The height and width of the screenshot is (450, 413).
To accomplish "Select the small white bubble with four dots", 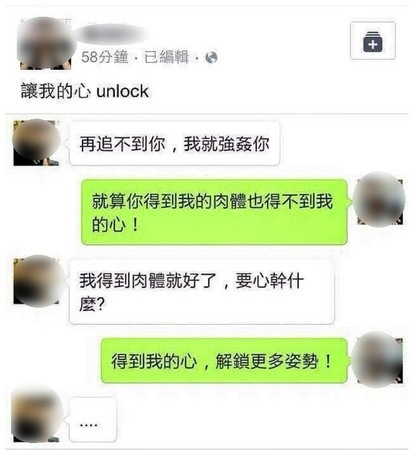I will point(93,419).
